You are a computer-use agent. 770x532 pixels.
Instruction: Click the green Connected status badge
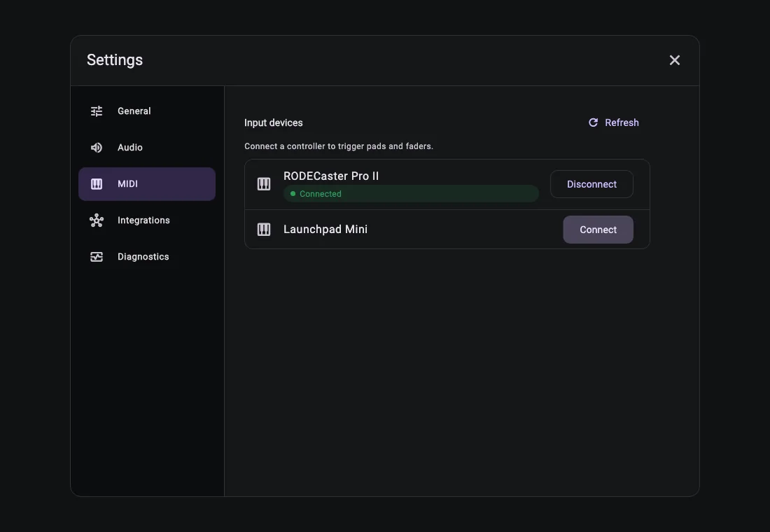(411, 193)
